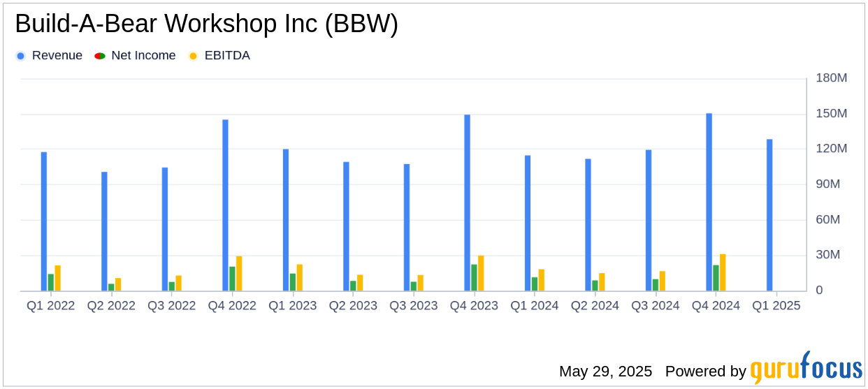Screen dimensions: 868x389
Task: Toggle the Net Income legend item
Action: [136, 56]
